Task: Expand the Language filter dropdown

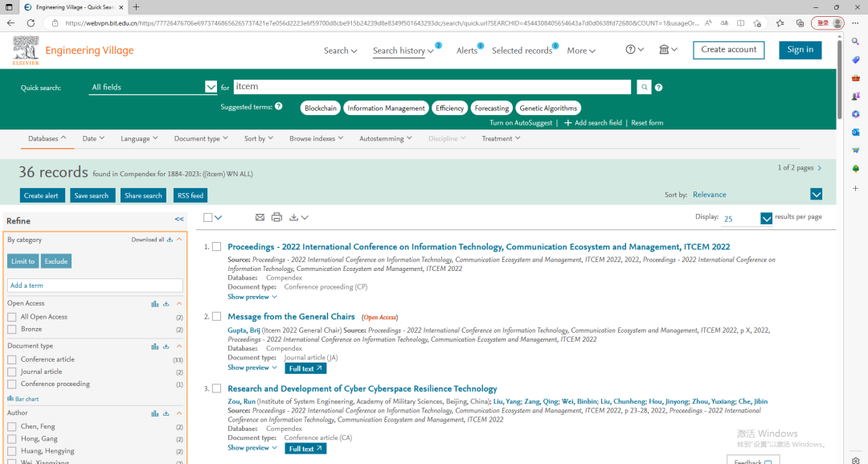Action: pyautogui.click(x=139, y=138)
